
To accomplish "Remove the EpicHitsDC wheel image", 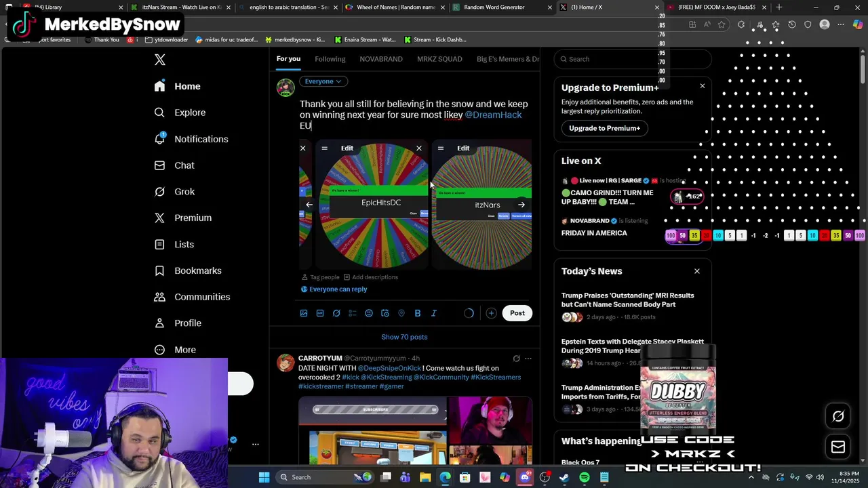I will (x=419, y=148).
